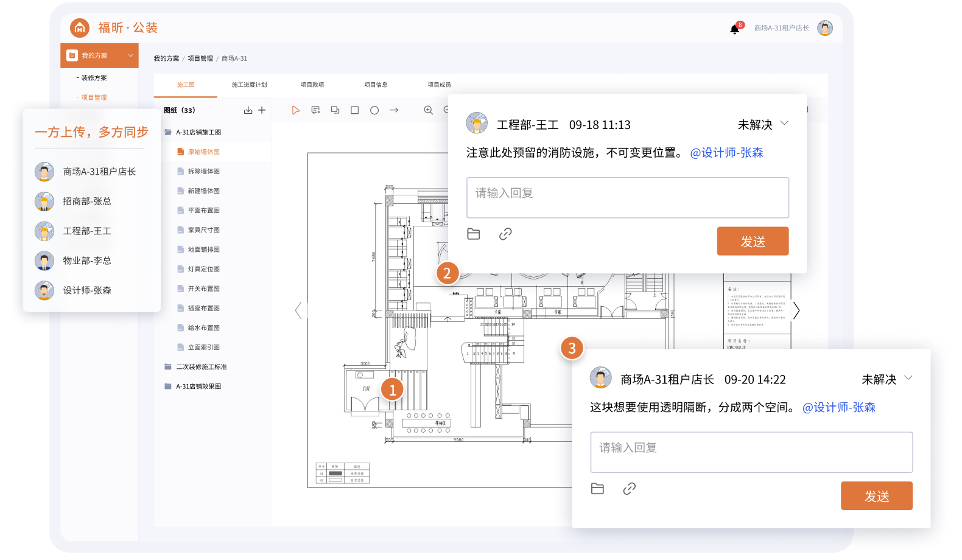Switch to the 项目款项 tab

pyautogui.click(x=312, y=85)
